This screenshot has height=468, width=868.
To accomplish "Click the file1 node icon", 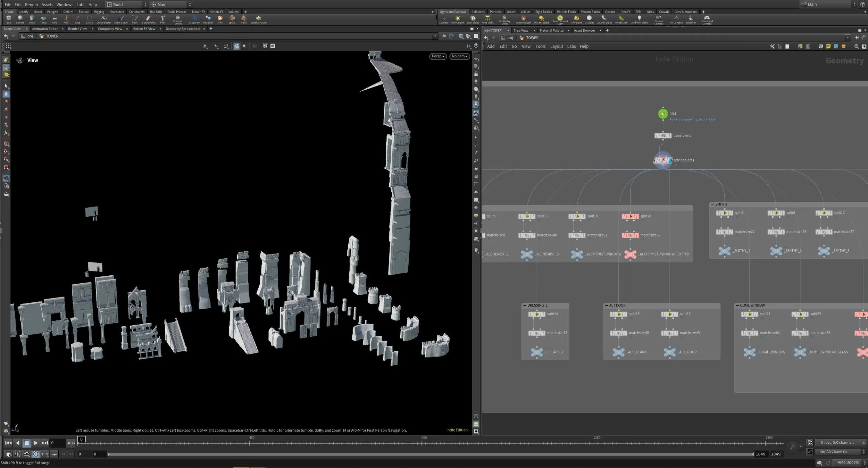I will 663,114.
